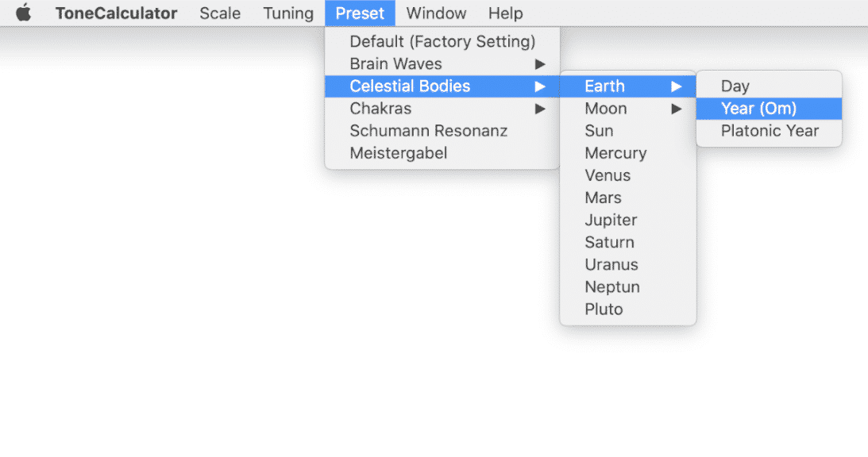Screen dimensions: 868x457
Task: Select the Platonic Year preset
Action: point(769,131)
